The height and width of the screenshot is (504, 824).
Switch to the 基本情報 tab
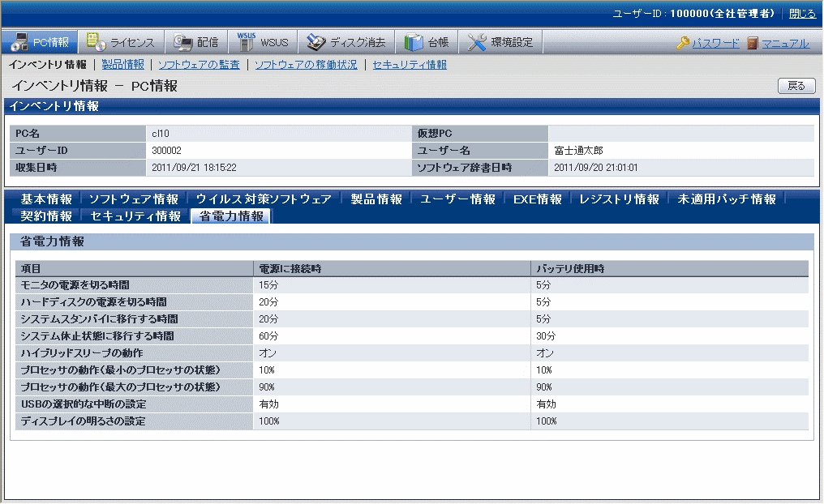[x=46, y=199]
